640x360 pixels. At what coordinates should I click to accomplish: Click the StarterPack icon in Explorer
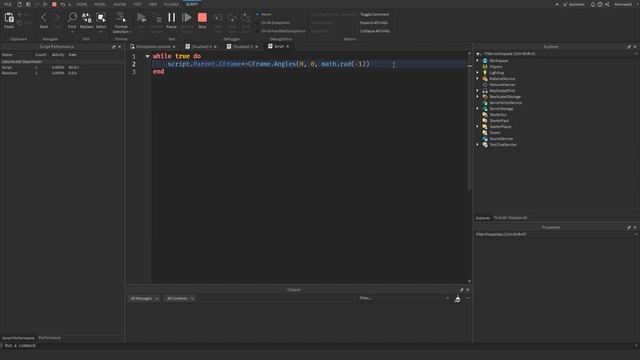[x=485, y=120]
